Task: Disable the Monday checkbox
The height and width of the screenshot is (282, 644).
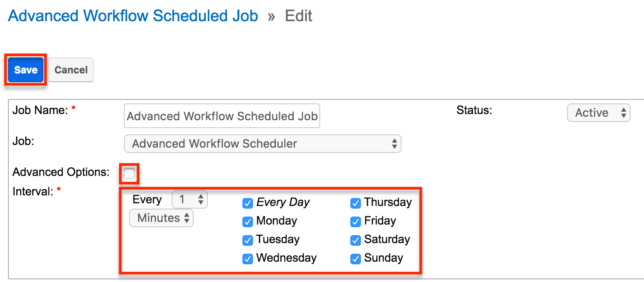Action: (x=248, y=221)
